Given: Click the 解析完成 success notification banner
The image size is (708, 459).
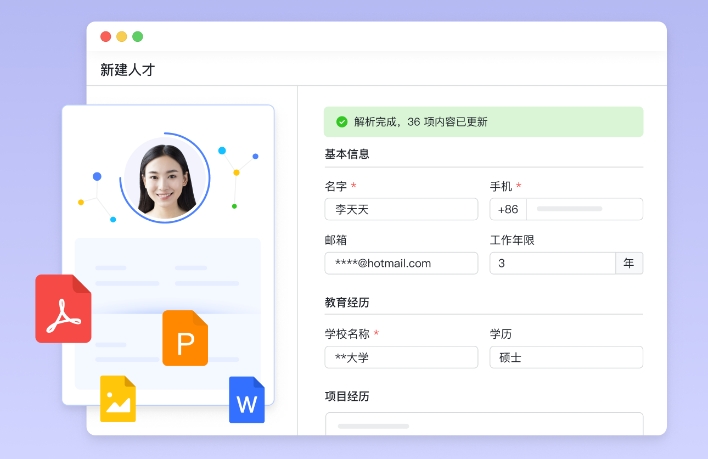Looking at the screenshot, I should coord(483,122).
